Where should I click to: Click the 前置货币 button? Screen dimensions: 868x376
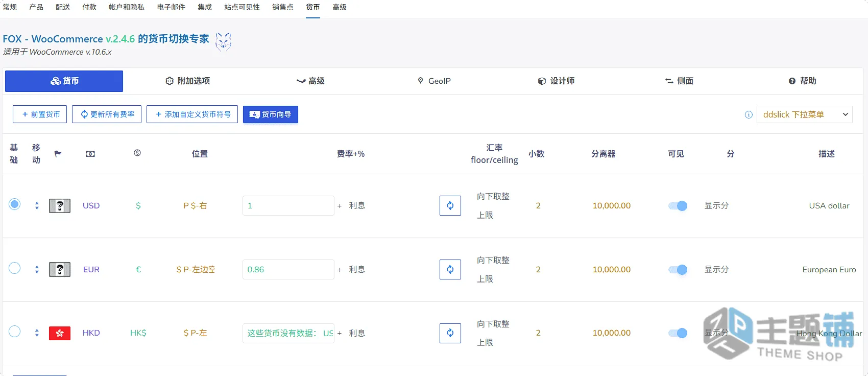[40, 114]
